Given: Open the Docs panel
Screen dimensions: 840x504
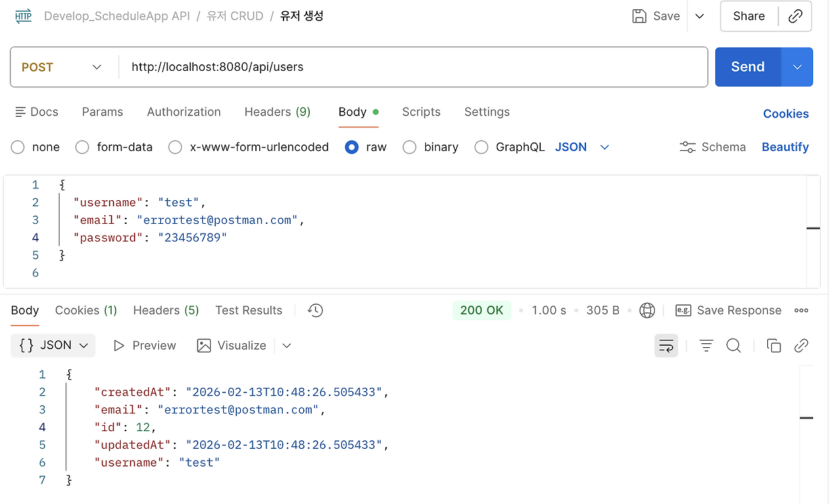Looking at the screenshot, I should pyautogui.click(x=37, y=112).
